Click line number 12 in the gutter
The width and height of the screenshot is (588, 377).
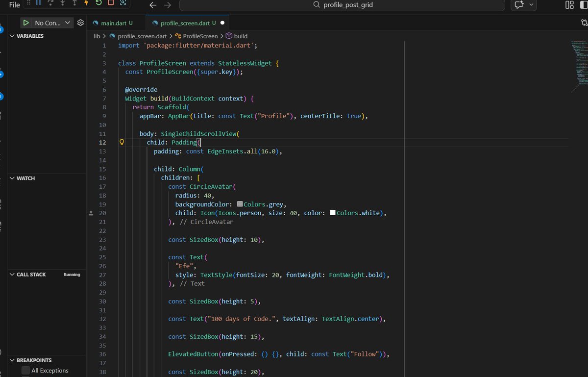coord(102,143)
